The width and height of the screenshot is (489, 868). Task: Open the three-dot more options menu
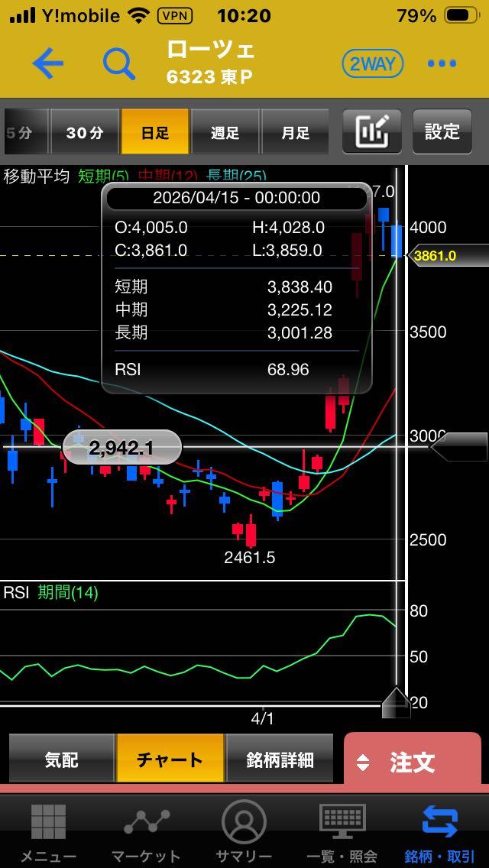[442, 64]
